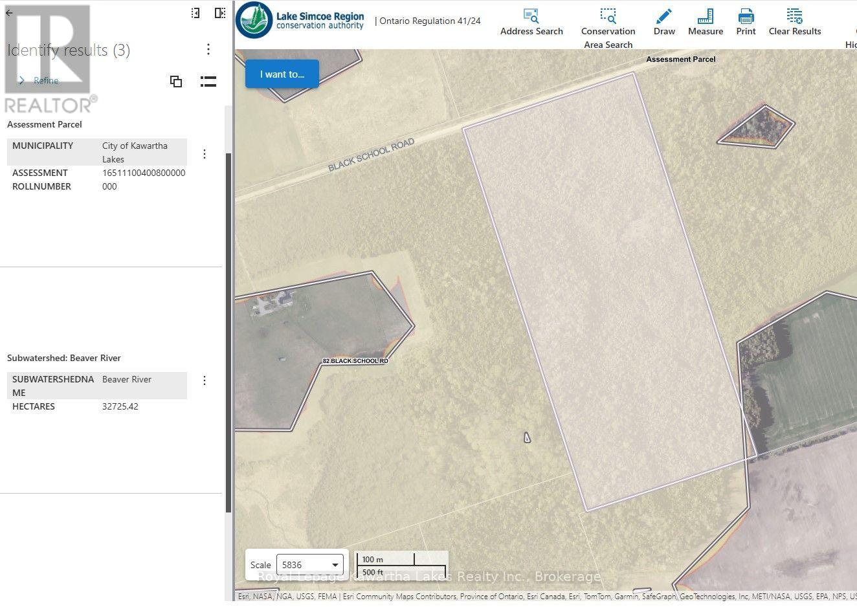Open Beaver River record options menu

(x=205, y=380)
